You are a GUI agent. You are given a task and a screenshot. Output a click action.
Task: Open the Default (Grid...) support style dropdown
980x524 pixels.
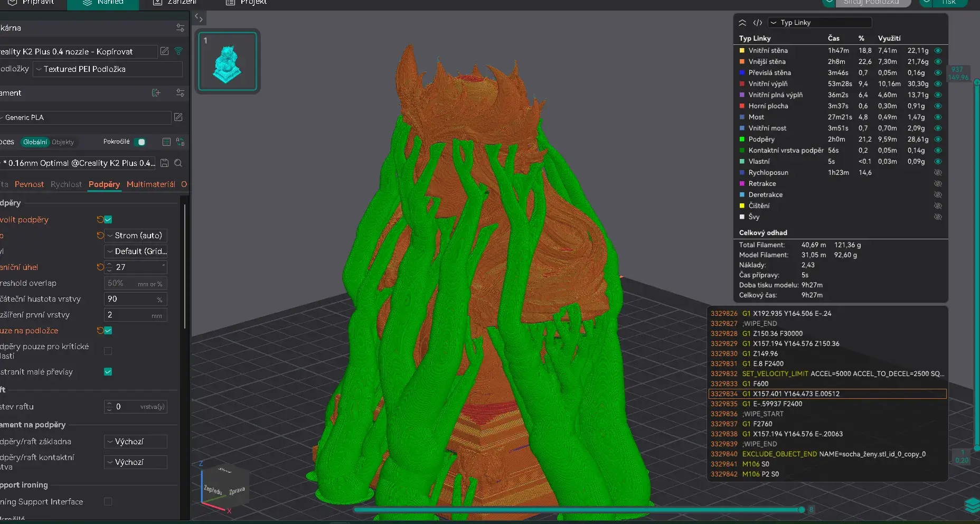tap(136, 251)
